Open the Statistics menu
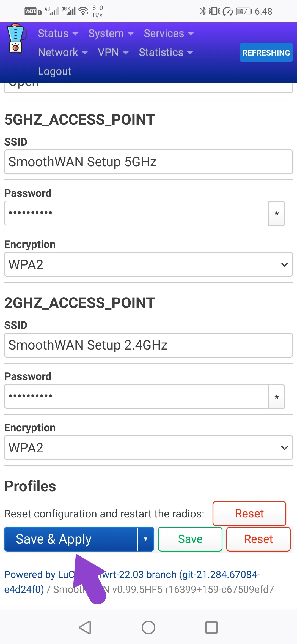The image size is (297, 644). 166,52
